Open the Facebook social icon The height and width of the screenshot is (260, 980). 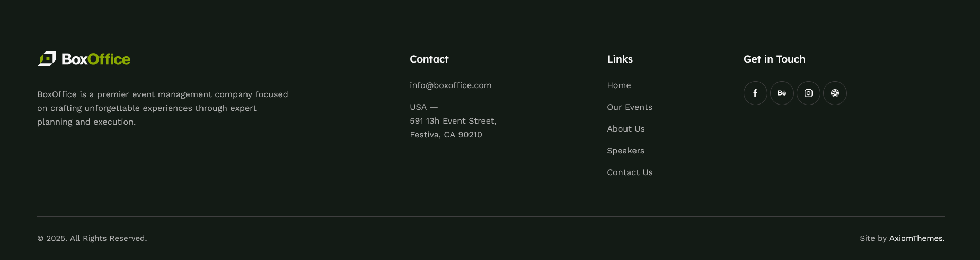[755, 93]
